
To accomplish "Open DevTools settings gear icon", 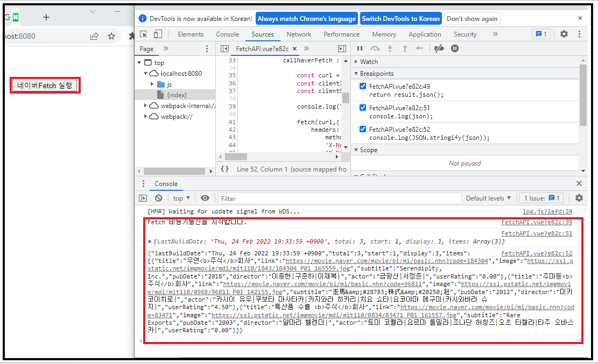I will click(564, 34).
